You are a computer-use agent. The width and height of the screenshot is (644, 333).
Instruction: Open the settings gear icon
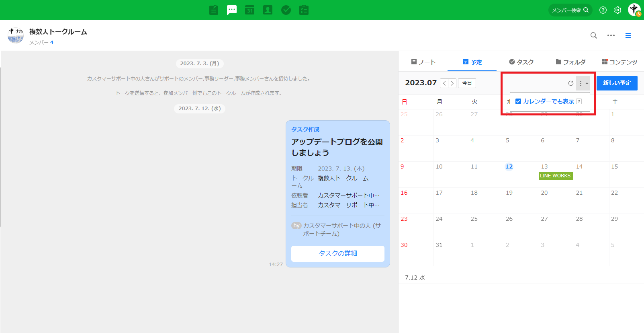pyautogui.click(x=617, y=10)
